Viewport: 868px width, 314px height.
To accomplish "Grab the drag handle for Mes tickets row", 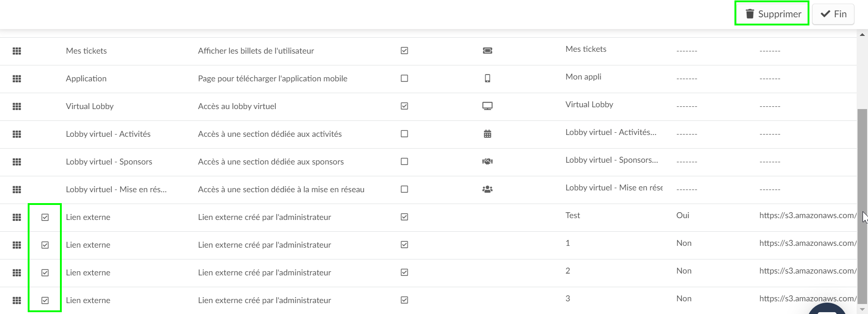I will (x=17, y=51).
